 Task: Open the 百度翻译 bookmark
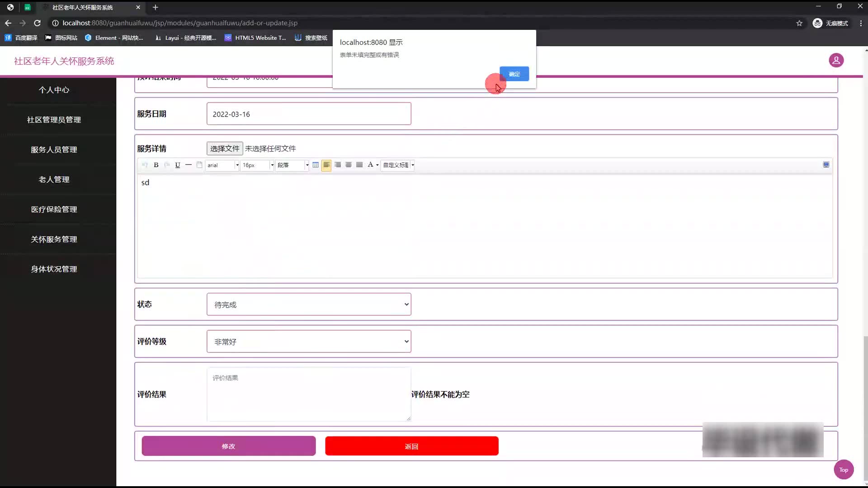[x=21, y=38]
